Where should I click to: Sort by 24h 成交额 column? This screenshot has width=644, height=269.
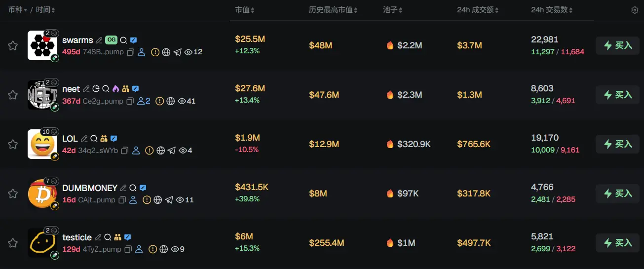[x=478, y=10]
